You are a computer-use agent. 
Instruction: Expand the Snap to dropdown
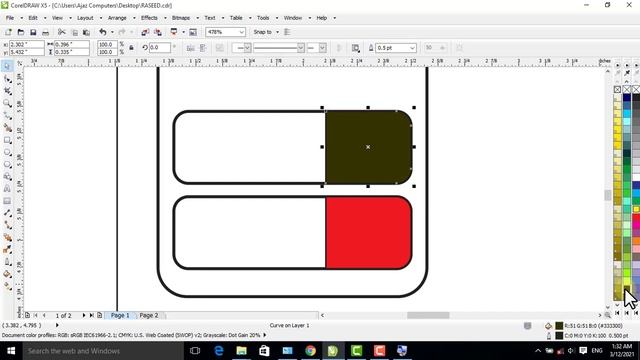pyautogui.click(x=278, y=32)
